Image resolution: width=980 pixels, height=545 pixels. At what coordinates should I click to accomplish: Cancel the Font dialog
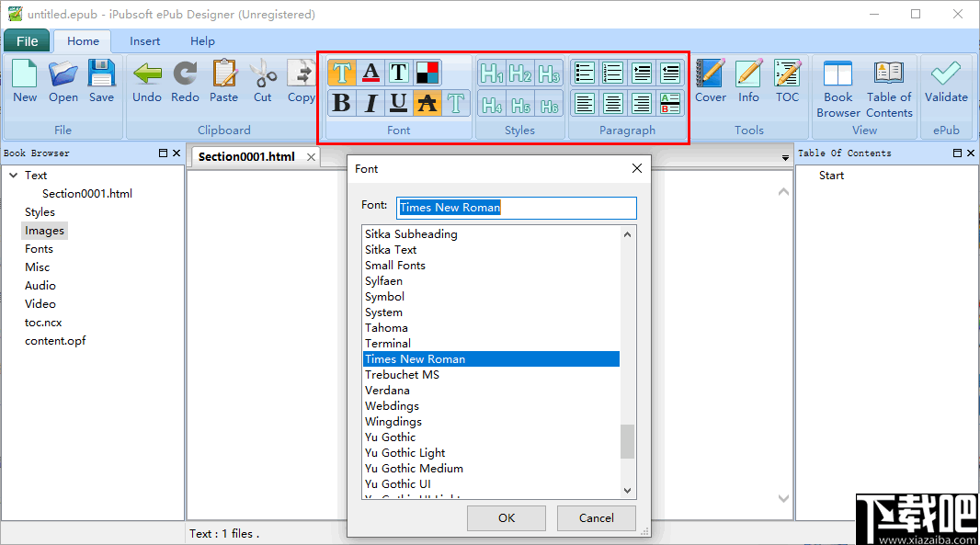pos(596,517)
